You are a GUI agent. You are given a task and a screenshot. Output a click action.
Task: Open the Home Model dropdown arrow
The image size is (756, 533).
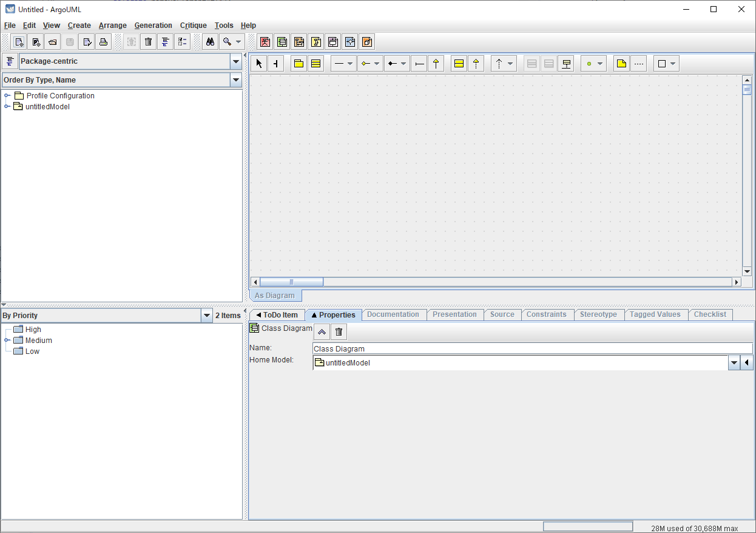734,363
